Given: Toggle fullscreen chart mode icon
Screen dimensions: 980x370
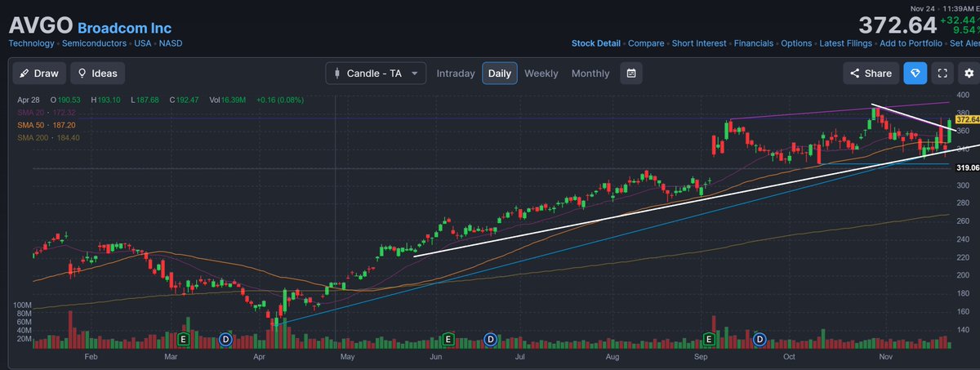Looking at the screenshot, I should (x=942, y=74).
